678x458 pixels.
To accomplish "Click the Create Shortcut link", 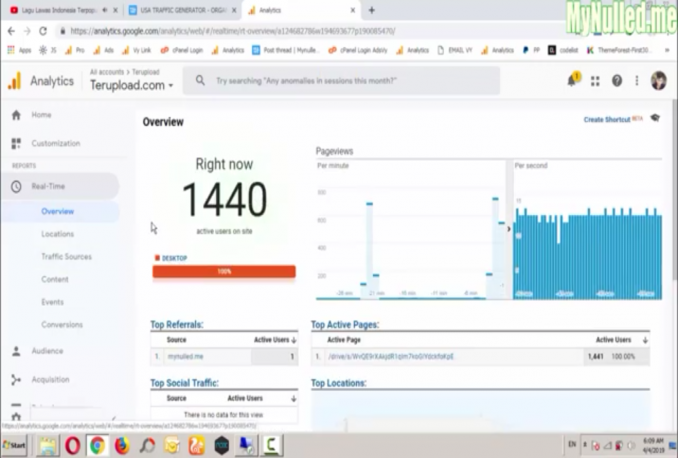I will tap(606, 120).
